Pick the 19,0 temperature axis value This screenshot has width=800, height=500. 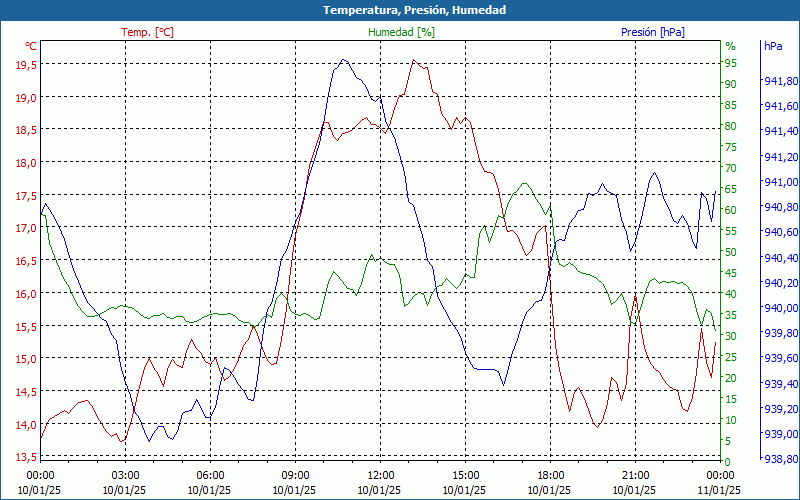coord(27,97)
